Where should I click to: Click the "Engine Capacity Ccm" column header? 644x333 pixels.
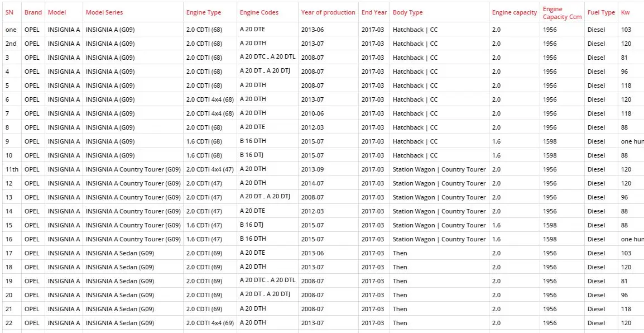[563, 13]
